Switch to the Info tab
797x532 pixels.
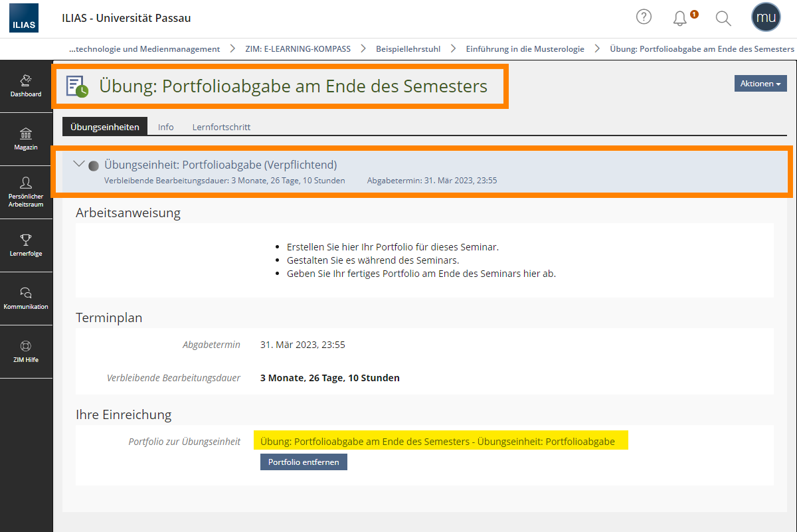pos(166,127)
